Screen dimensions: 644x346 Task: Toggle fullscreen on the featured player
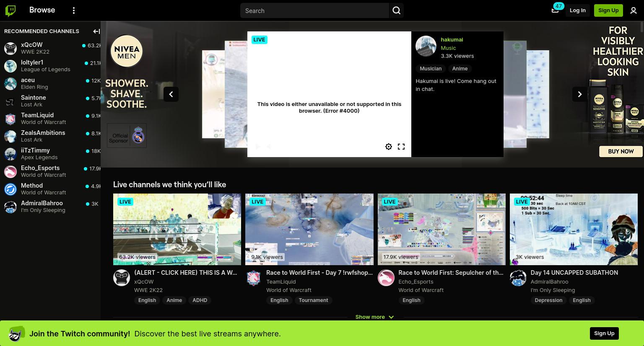(x=401, y=147)
